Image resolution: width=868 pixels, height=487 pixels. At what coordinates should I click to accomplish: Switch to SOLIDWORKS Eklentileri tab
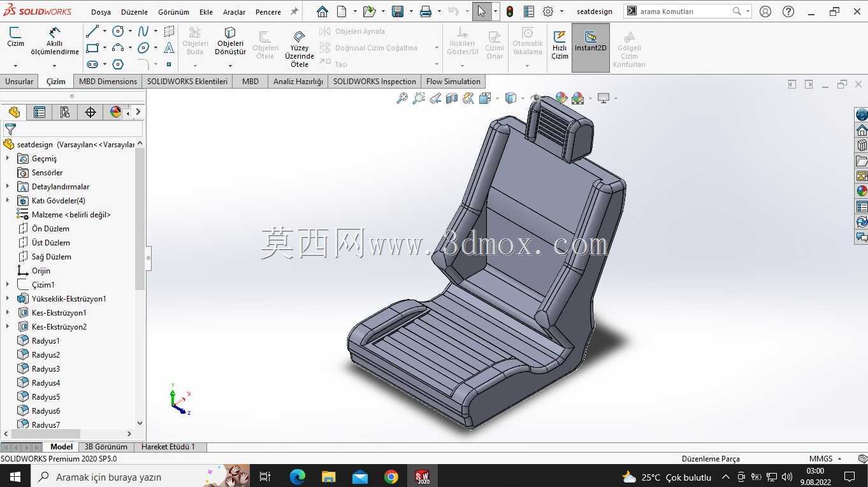point(187,82)
